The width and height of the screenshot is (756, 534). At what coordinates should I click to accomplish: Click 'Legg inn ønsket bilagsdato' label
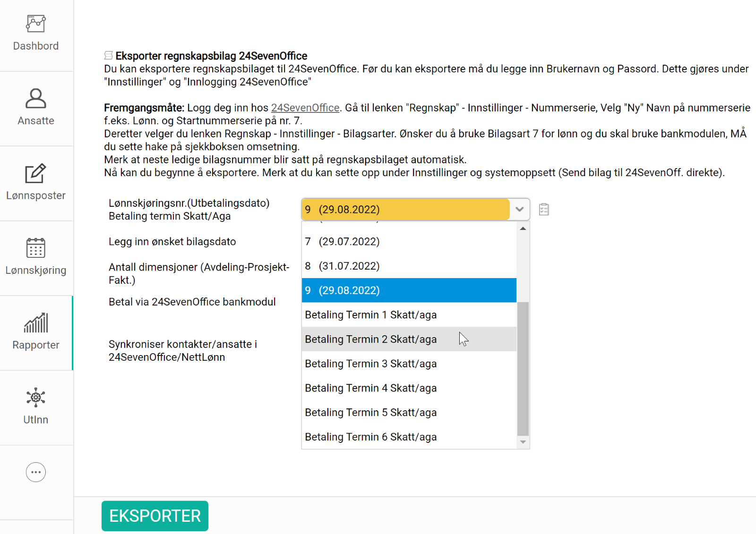pos(172,242)
